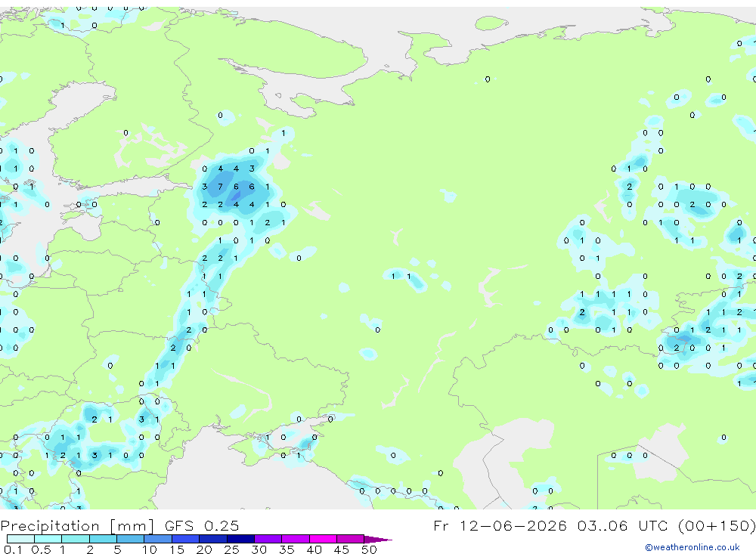Viewport: 756px width, 554px height.
Task: Click the legend label '10'
Action: click(x=150, y=549)
